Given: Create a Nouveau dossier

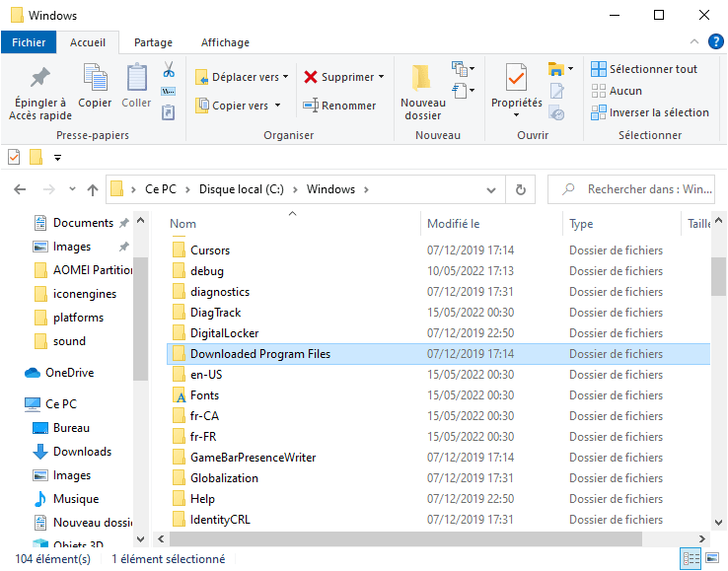Looking at the screenshot, I should click(x=422, y=93).
